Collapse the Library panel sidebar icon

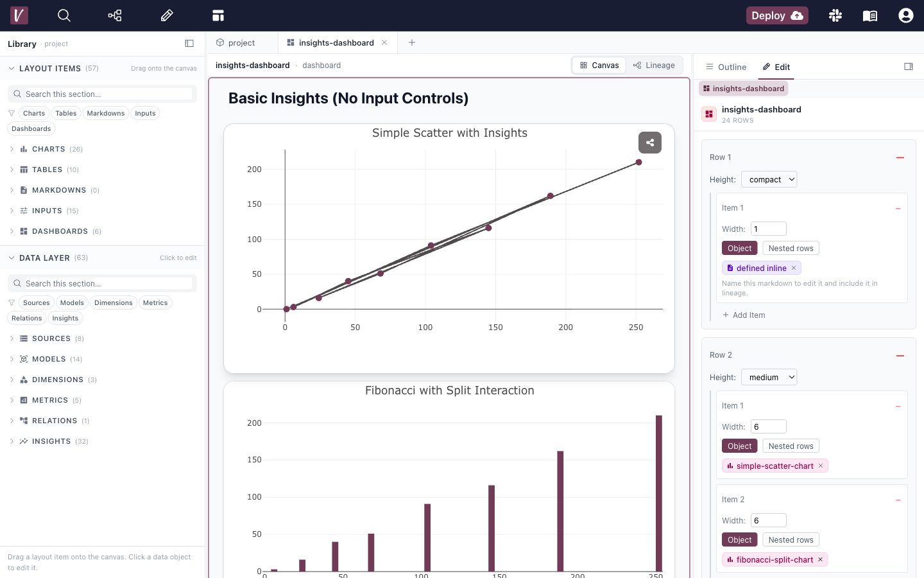pos(189,44)
